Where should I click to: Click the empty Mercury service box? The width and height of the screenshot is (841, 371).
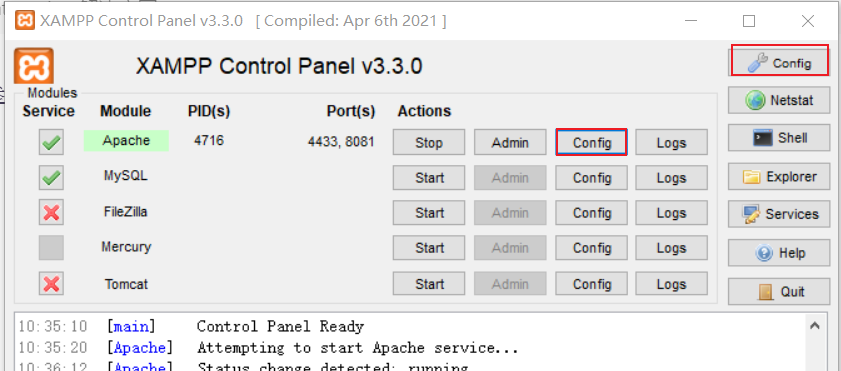pos(51,248)
